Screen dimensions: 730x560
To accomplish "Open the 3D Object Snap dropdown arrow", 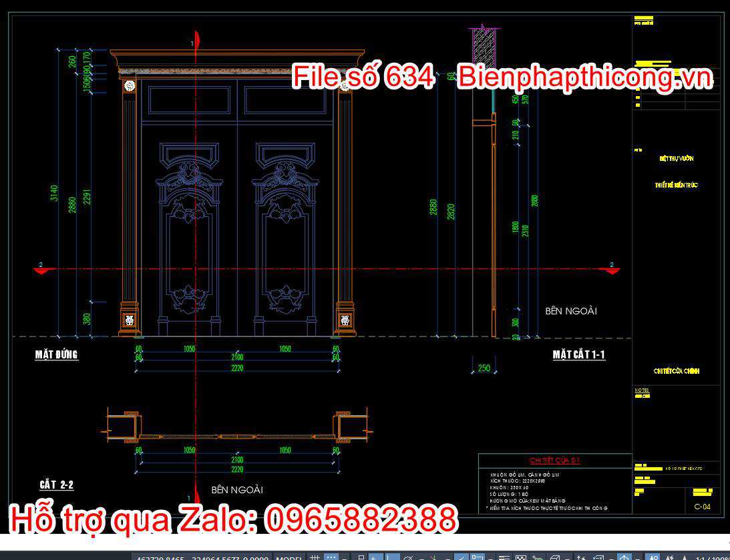I will [x=567, y=558].
